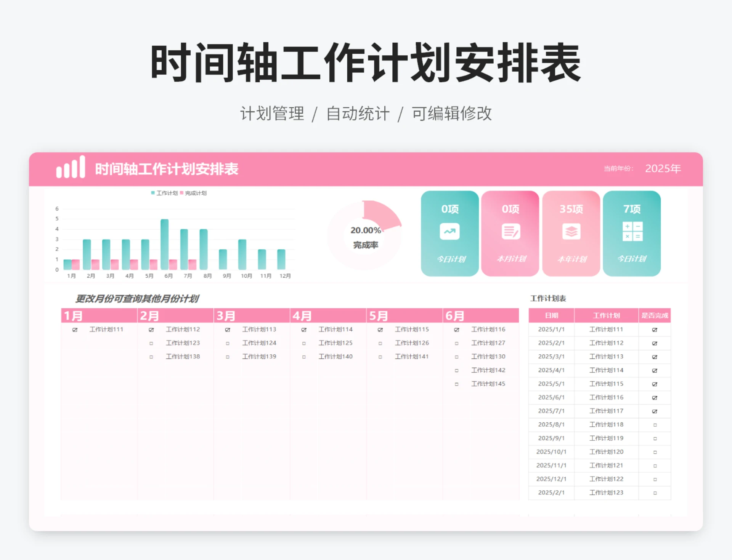Check the 工作计划140 checkbox under 4月
This screenshot has width=732, height=560.
(303, 357)
